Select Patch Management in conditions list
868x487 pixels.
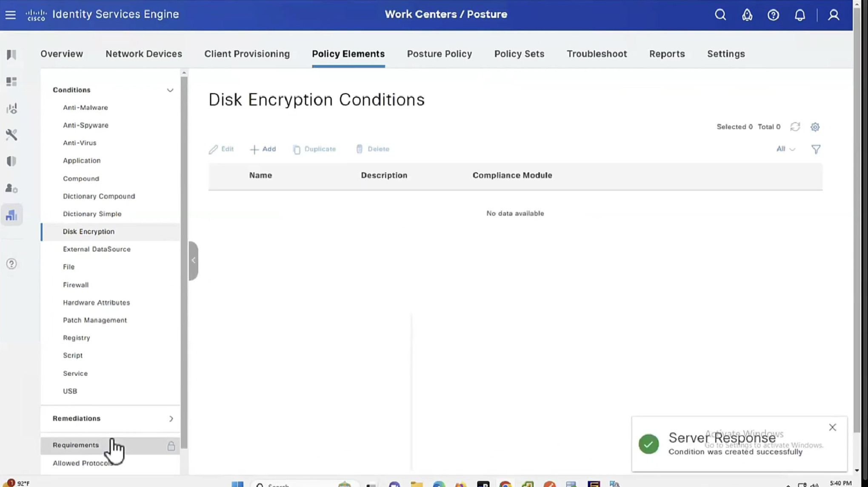pyautogui.click(x=95, y=320)
